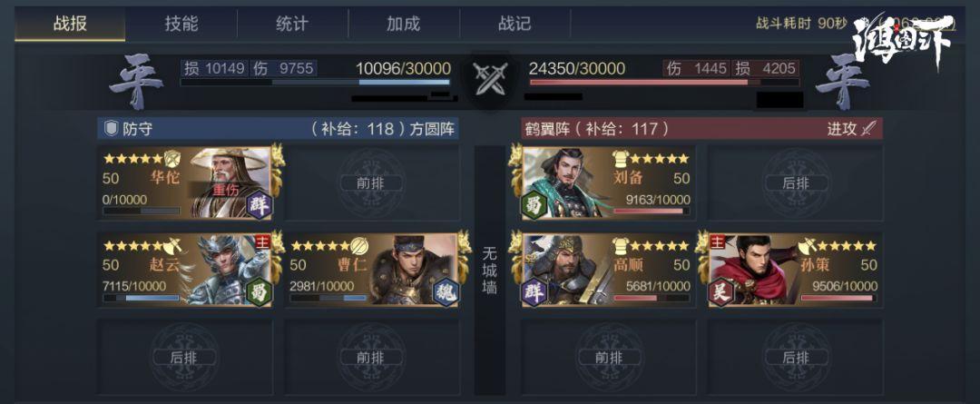Click the 蜀 faction badge on 刘备

[534, 204]
